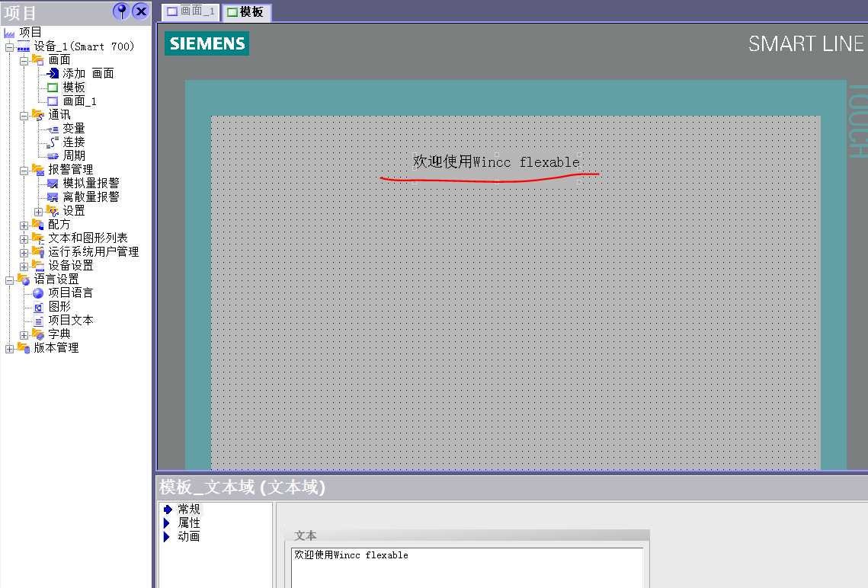Open 连接 in the project tree
Image resolution: width=868 pixels, height=588 pixels.
coord(74,142)
